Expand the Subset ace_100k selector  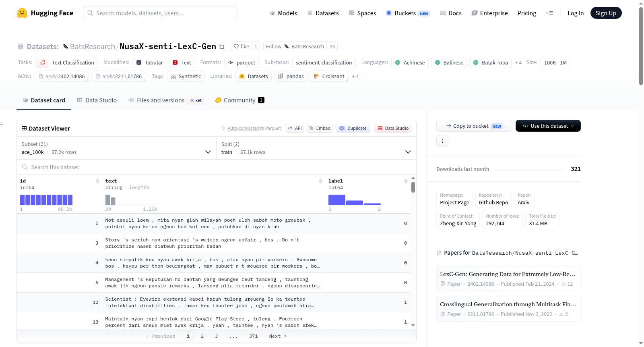point(116,148)
